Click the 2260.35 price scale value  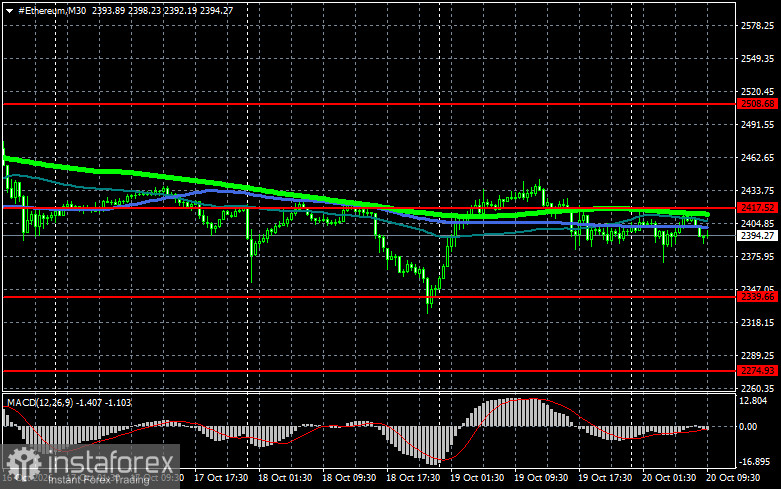click(757, 388)
